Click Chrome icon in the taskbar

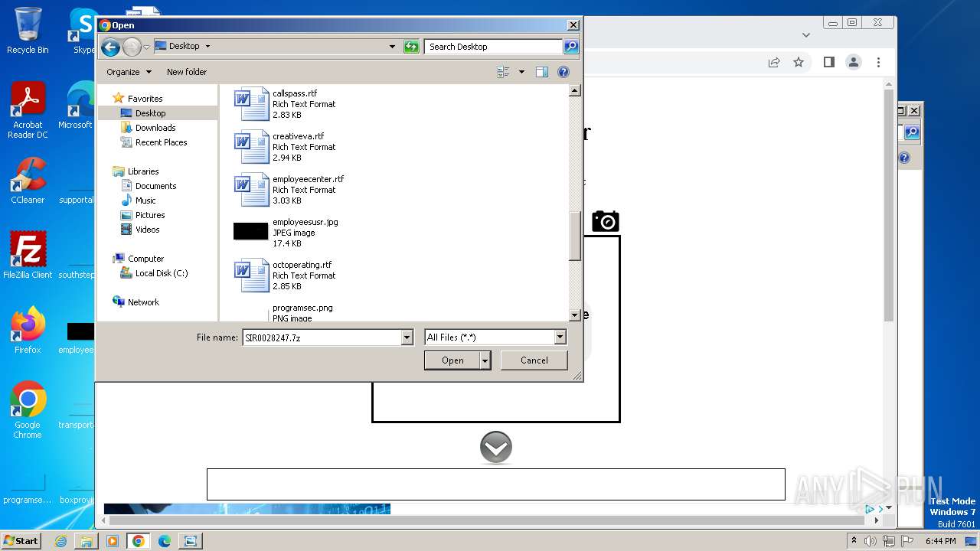pos(139,541)
